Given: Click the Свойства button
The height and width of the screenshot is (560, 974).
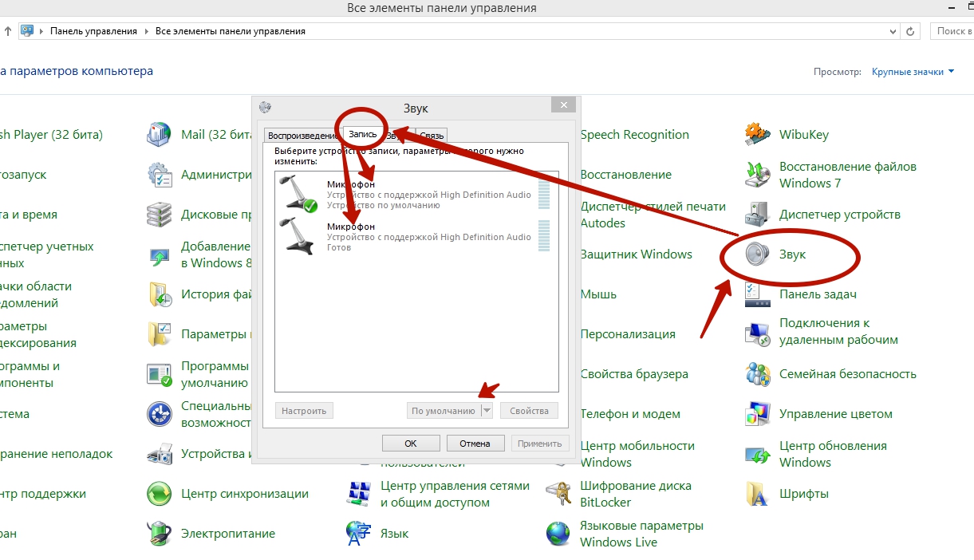Looking at the screenshot, I should coord(529,411).
